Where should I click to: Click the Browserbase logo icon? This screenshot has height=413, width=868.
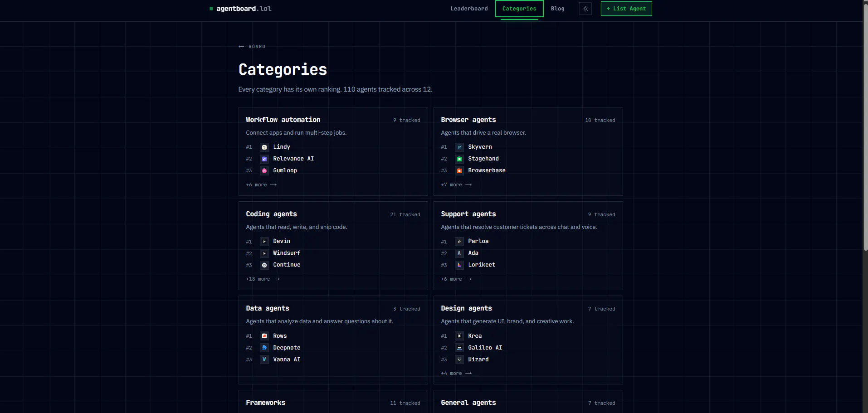(x=459, y=171)
